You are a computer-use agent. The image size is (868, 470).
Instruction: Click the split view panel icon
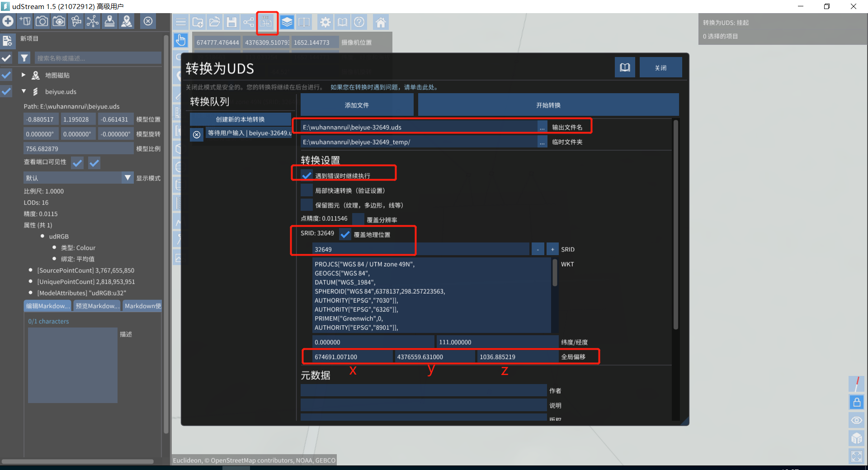(304, 22)
